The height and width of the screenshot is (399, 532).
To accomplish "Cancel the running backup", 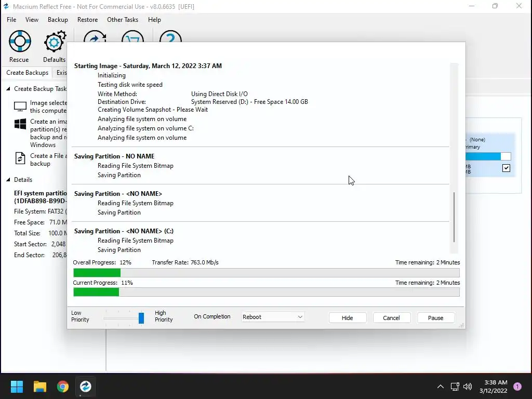I will coord(392,318).
